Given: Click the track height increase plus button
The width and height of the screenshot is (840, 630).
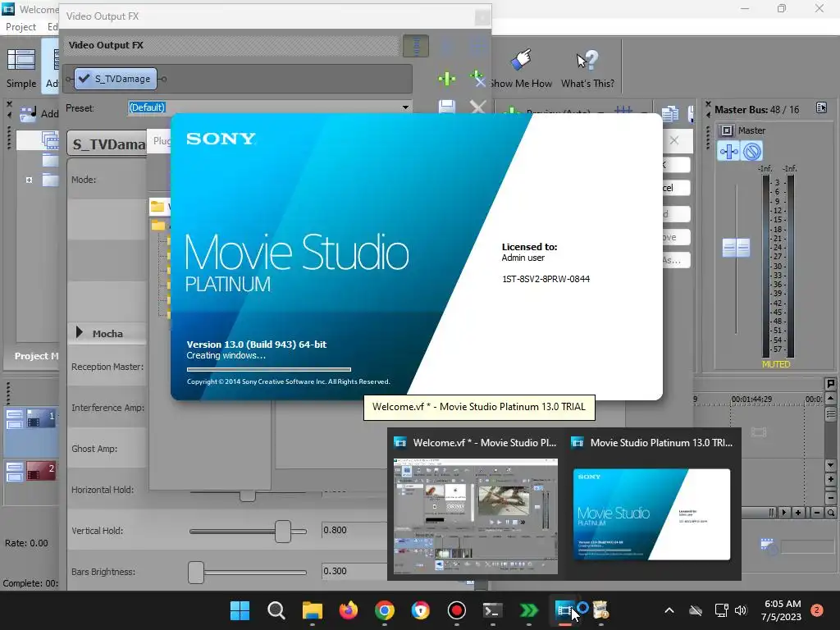Looking at the screenshot, I should pos(830,479).
